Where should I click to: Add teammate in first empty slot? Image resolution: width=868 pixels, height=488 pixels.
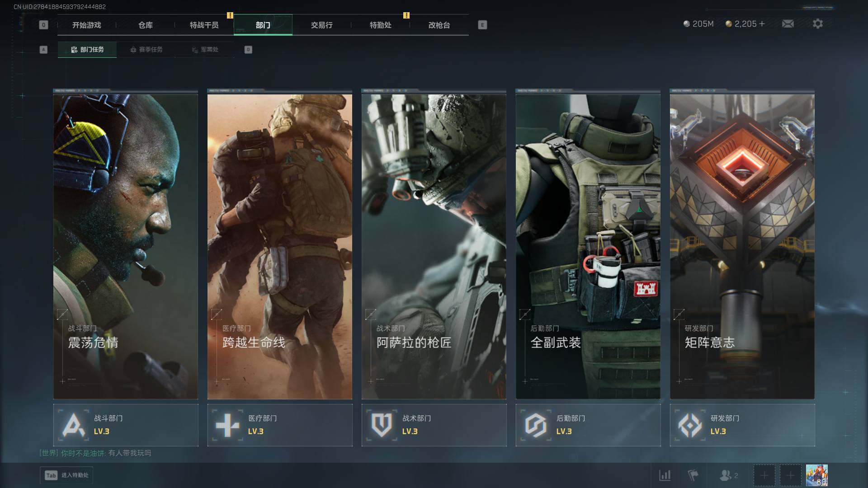[x=764, y=475]
